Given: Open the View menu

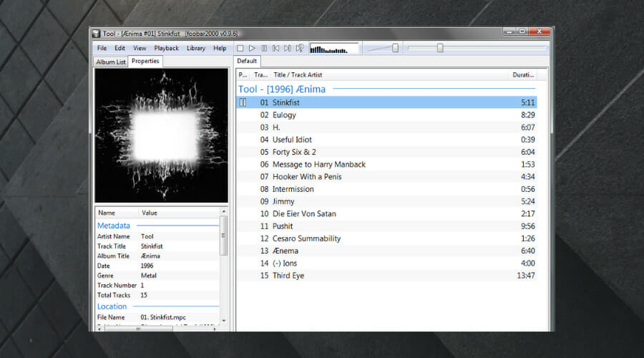Looking at the screenshot, I should tap(140, 48).
